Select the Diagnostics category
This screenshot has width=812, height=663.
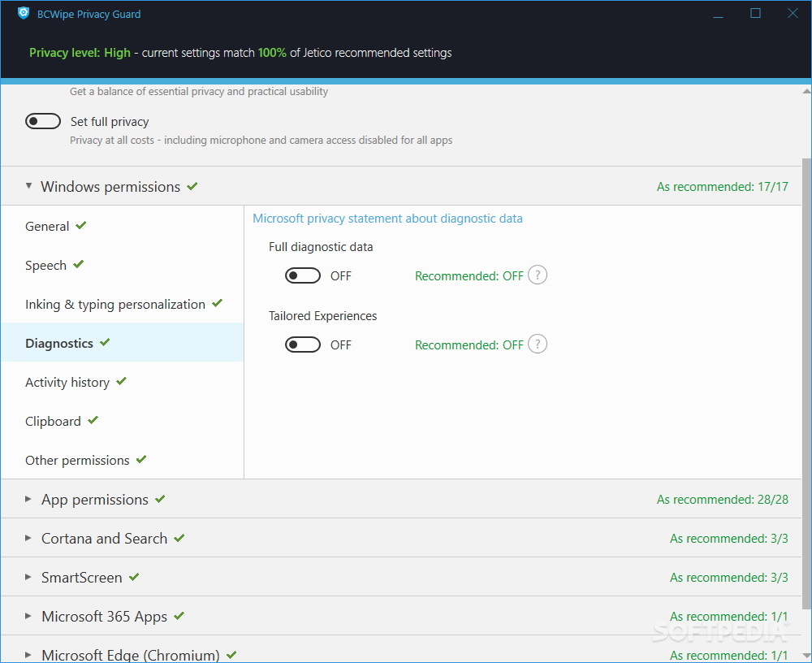point(123,343)
